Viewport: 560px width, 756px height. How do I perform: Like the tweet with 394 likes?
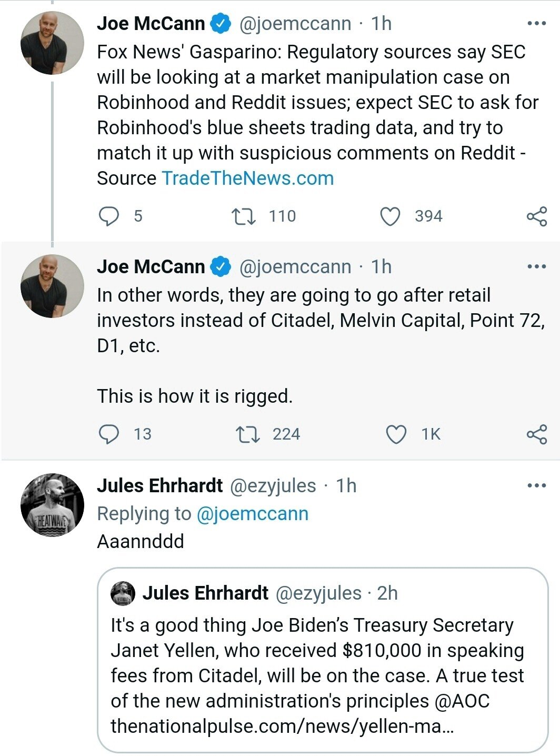point(391,216)
